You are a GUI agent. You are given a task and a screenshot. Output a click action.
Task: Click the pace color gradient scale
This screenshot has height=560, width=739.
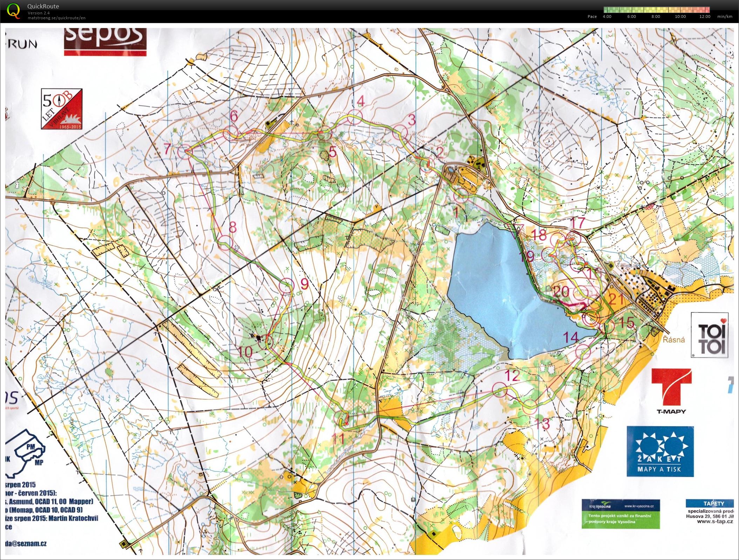(657, 10)
